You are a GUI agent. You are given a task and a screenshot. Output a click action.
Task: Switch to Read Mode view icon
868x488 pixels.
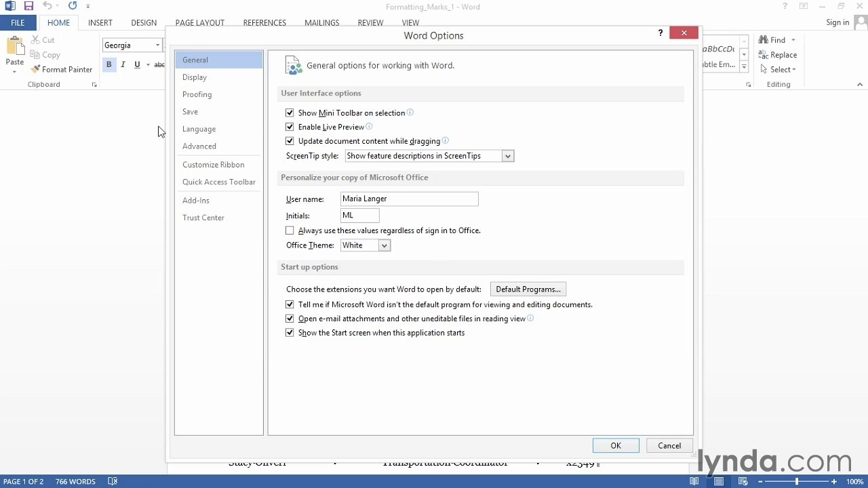pyautogui.click(x=694, y=481)
